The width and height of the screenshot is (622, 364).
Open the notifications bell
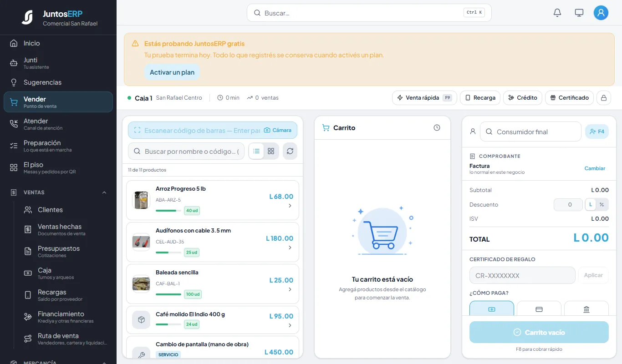coord(557,13)
